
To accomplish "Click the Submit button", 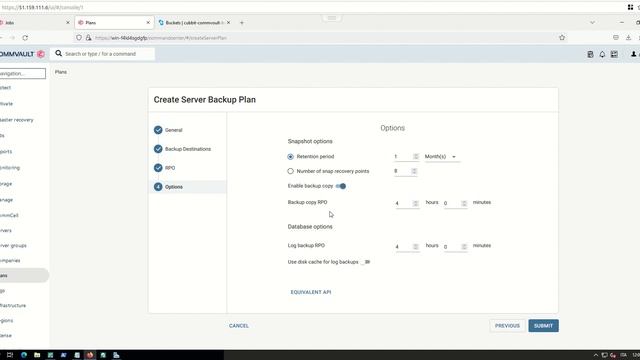I will point(543,326).
